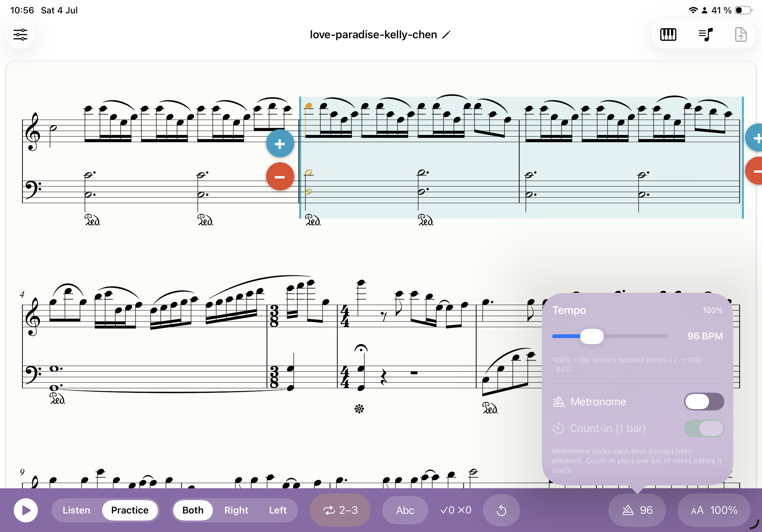Close tempo popover via metronome 96 button
Viewport: 762px width, 532px height.
(637, 510)
